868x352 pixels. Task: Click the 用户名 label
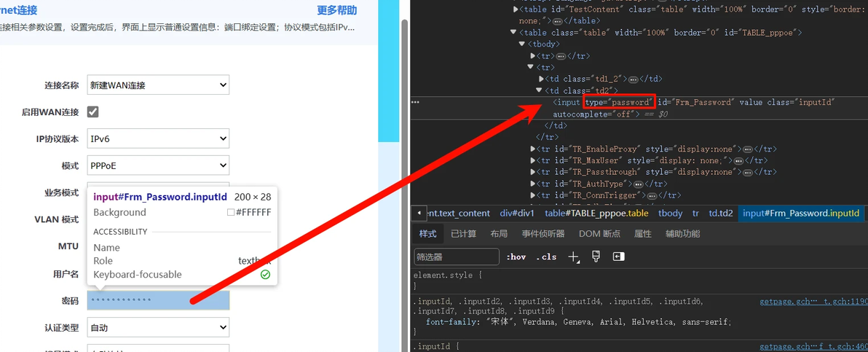point(66,275)
